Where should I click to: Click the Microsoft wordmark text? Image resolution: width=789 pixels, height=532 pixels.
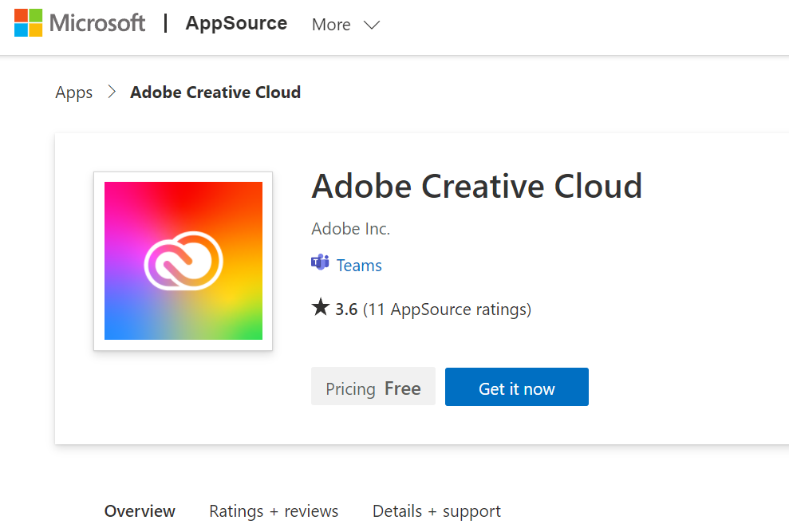click(97, 23)
